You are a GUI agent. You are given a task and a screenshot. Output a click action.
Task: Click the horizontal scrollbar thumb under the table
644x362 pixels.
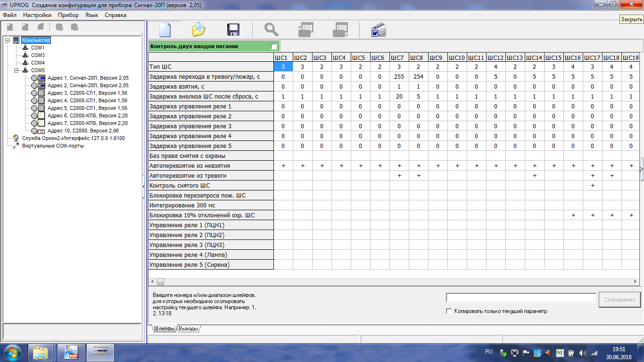[160, 281]
